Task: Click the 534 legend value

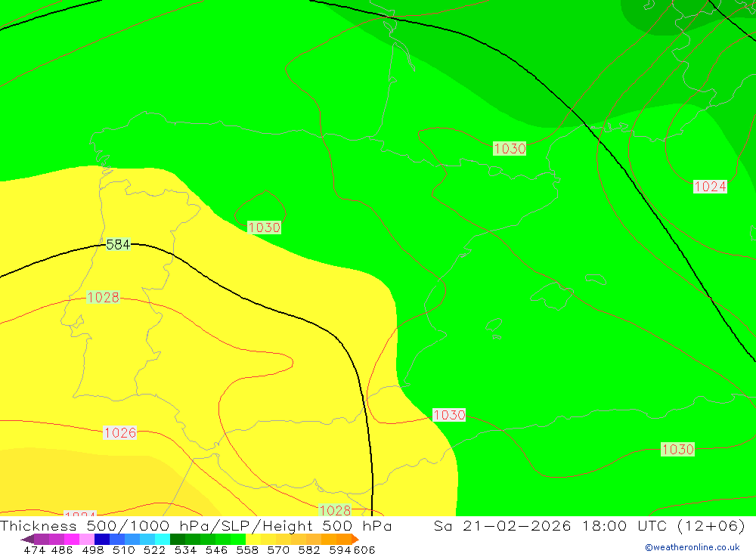Action: (185, 549)
